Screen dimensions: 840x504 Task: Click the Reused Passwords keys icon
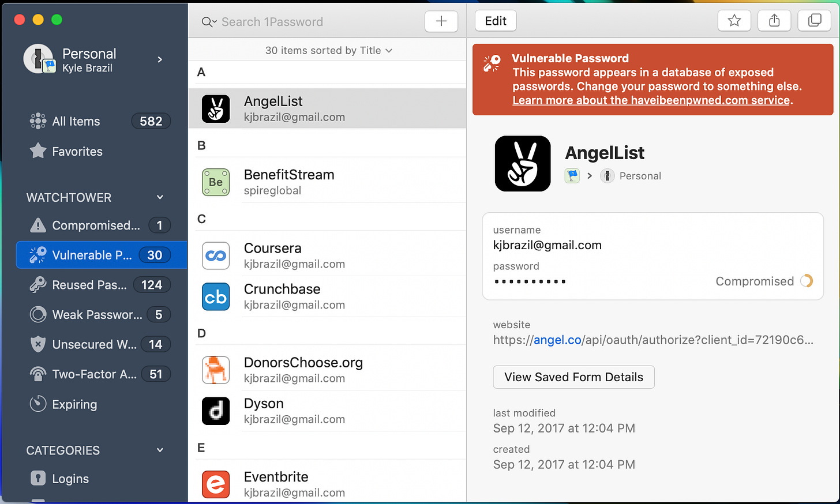point(38,285)
